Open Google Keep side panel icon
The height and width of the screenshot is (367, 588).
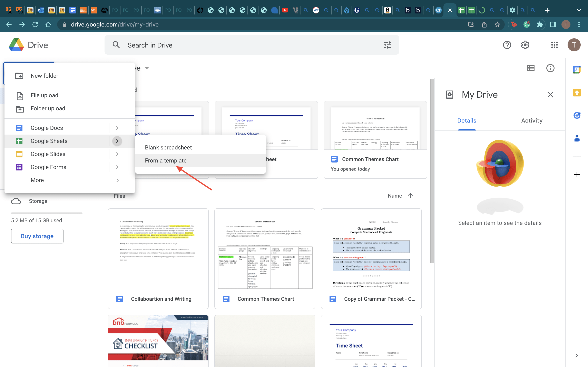point(577,93)
